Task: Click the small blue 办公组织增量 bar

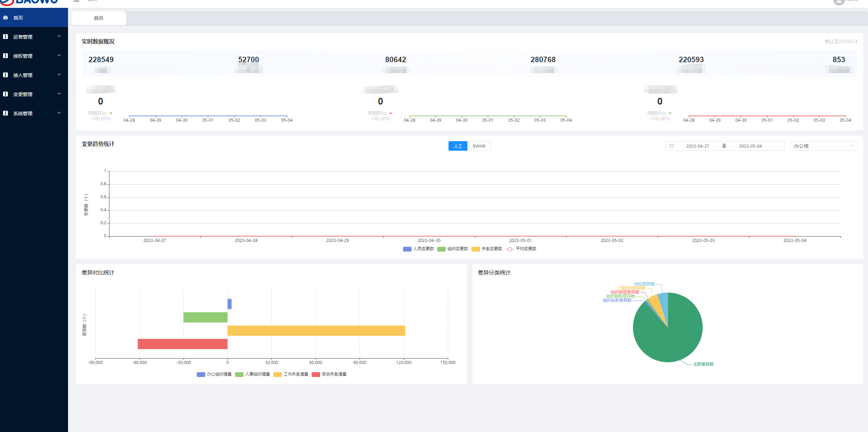Action: (229, 304)
